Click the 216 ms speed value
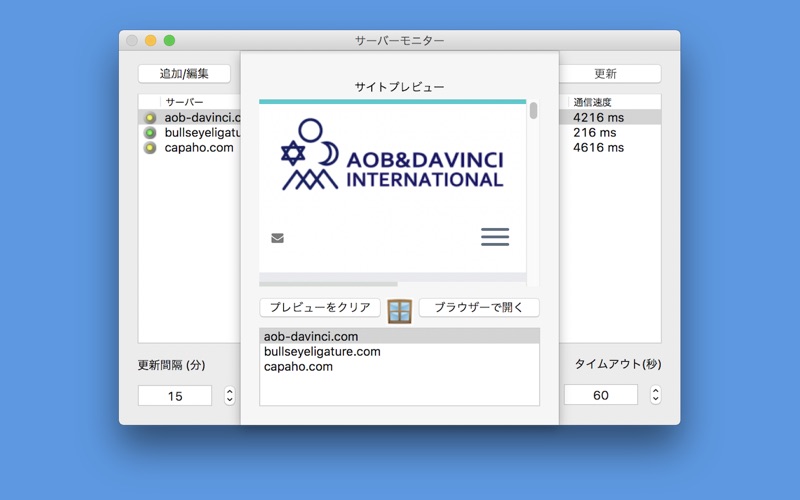The height and width of the screenshot is (500, 800). (594, 133)
